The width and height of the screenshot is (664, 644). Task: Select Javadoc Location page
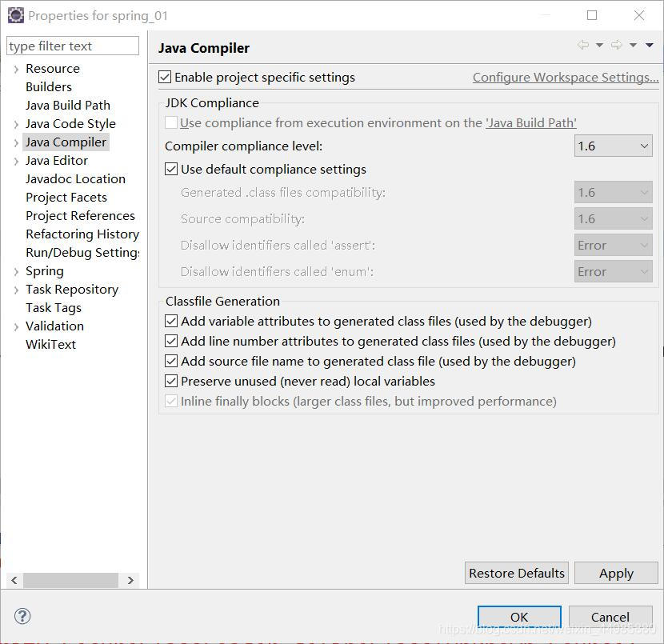[75, 178]
